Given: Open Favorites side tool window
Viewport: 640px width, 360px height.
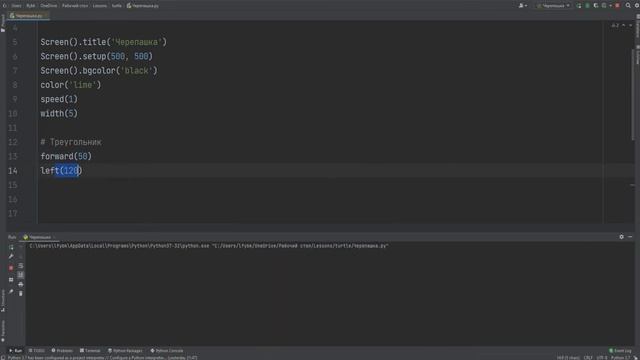Looking at the screenshot, I should click(x=3, y=331).
